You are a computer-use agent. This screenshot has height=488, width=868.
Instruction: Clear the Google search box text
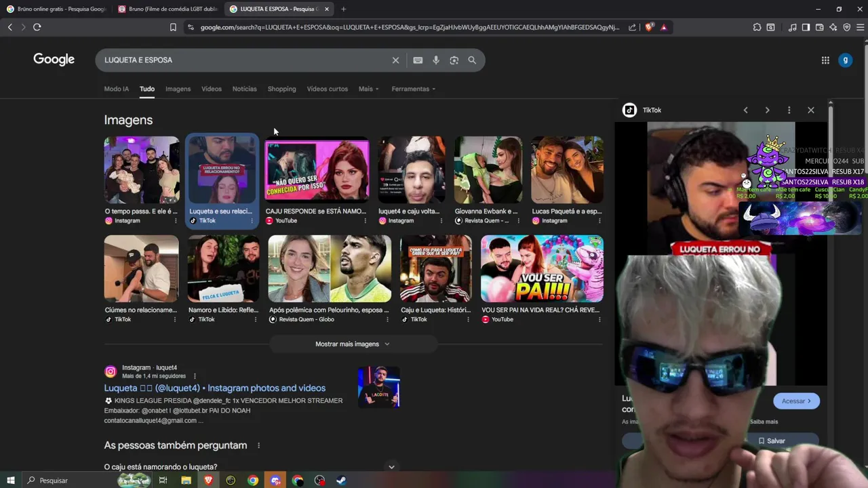(x=395, y=60)
